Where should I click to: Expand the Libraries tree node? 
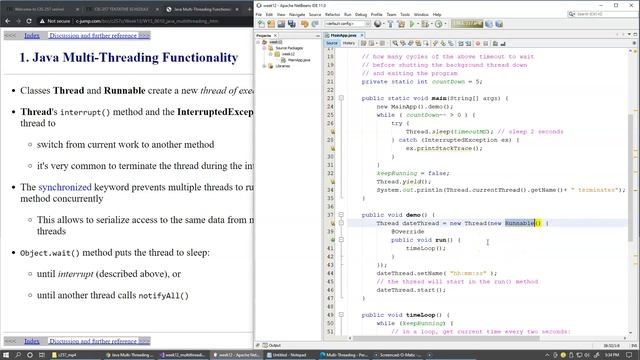pos(264,66)
